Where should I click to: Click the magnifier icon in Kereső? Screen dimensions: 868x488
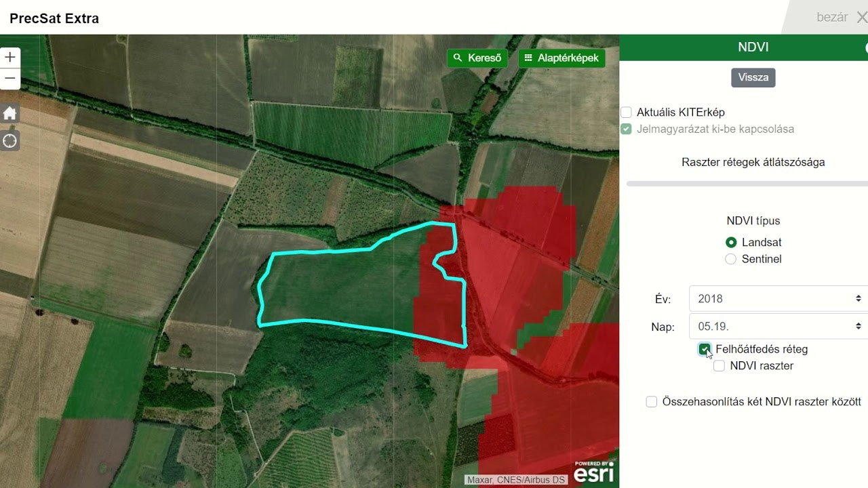tap(458, 58)
